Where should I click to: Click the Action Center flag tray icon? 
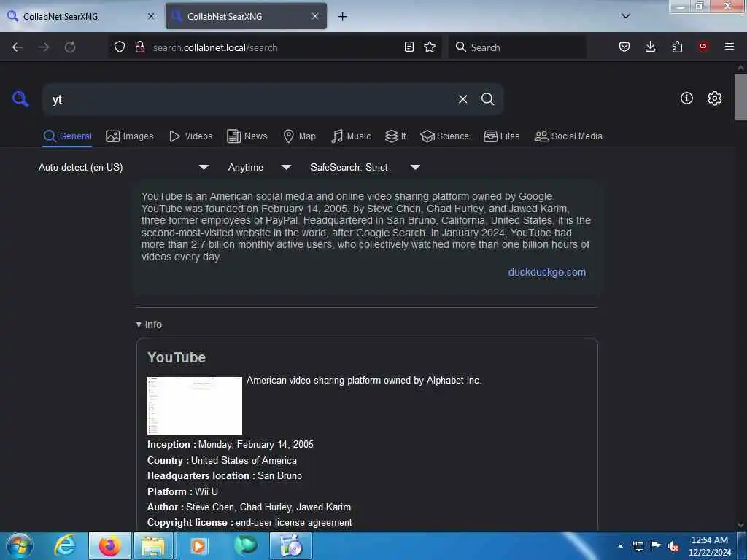click(656, 546)
